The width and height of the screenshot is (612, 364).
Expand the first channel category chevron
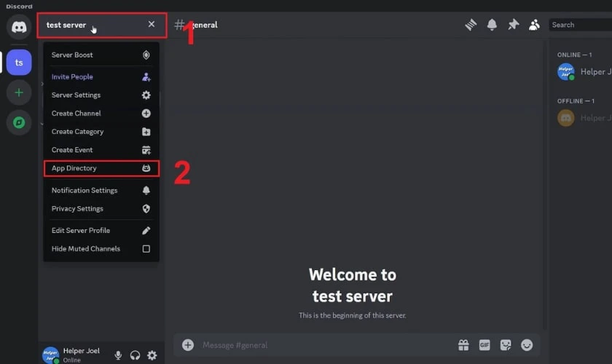pyautogui.click(x=42, y=84)
